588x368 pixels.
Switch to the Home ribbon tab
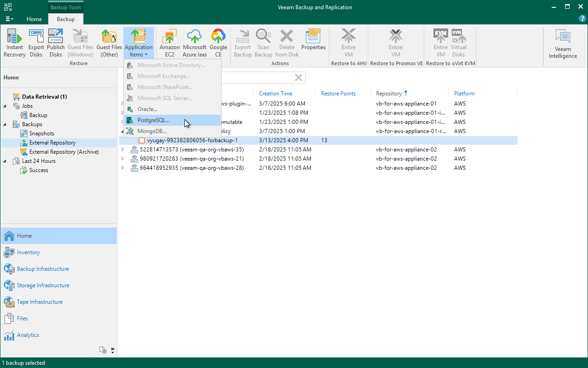[x=34, y=19]
